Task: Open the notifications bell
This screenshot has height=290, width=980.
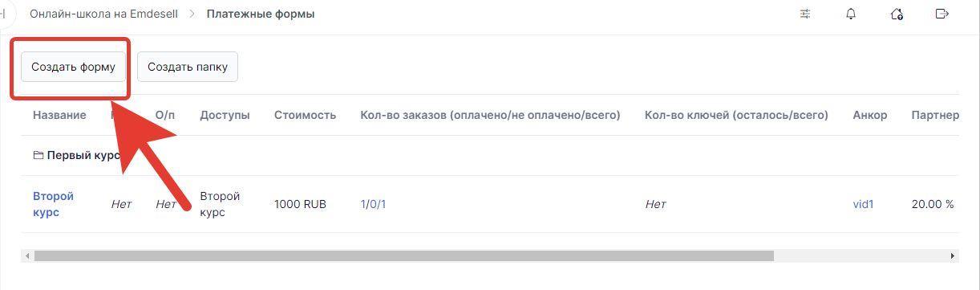Action: click(851, 14)
